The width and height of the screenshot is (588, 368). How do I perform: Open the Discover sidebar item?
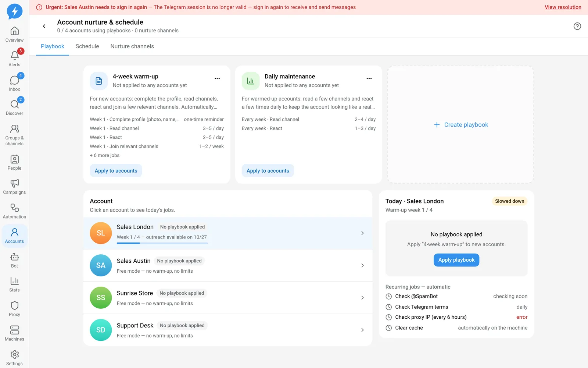tap(14, 108)
